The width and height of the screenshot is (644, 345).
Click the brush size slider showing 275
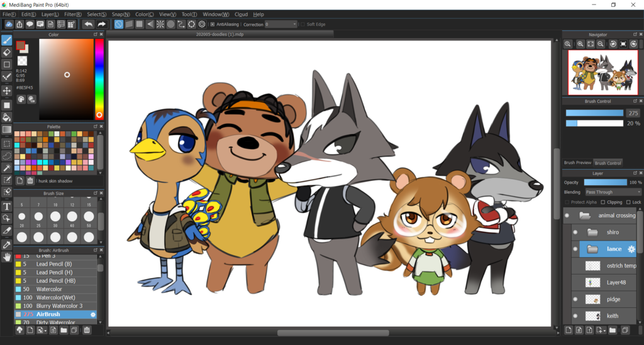pos(594,113)
